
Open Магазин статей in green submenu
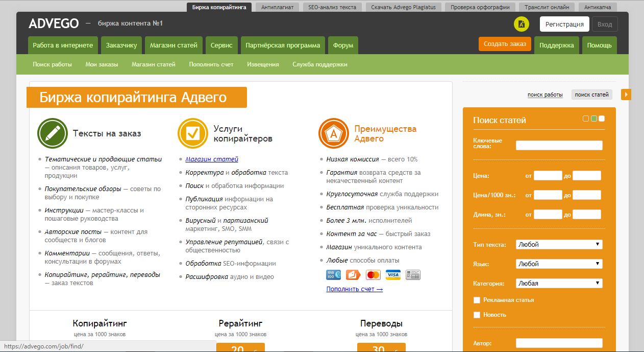pos(154,64)
